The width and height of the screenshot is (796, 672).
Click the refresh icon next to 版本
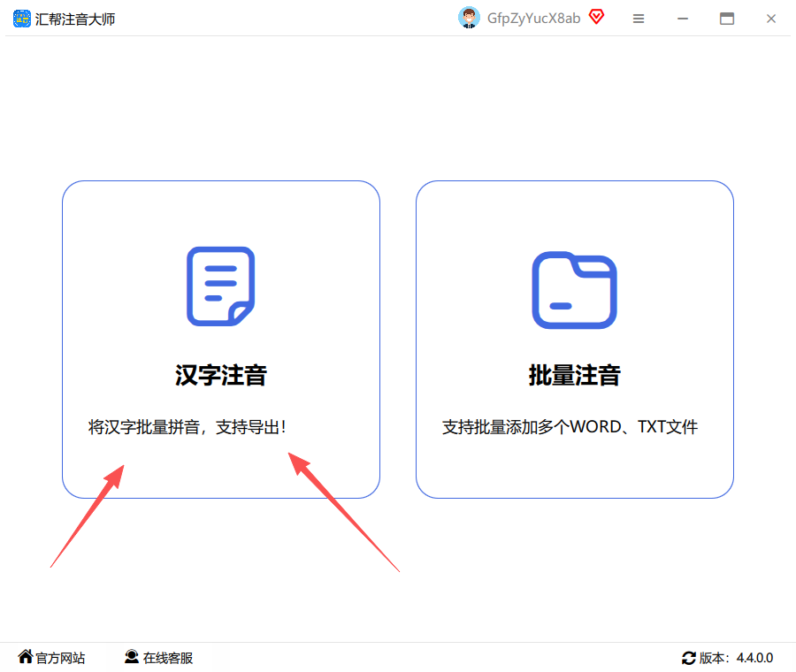point(688,659)
